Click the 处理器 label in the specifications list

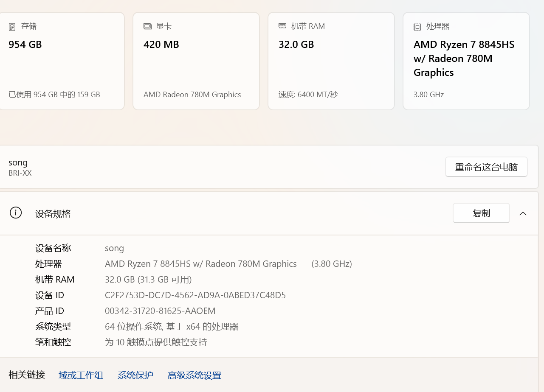tap(49, 264)
